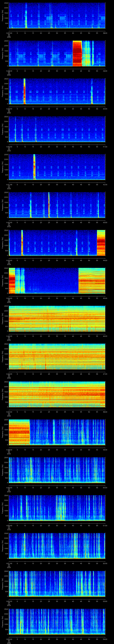Click the 6:43:00 start time label
This screenshot has width=114, height=644.
coord(9,260)
